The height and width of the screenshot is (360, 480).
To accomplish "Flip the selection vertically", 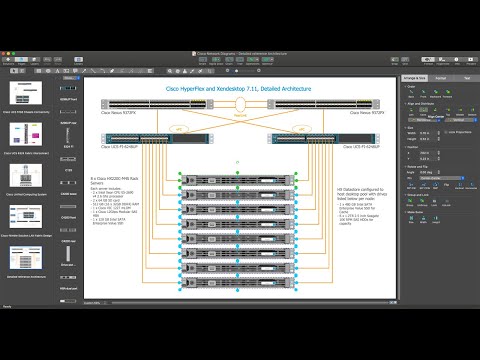I will pos(459,186).
